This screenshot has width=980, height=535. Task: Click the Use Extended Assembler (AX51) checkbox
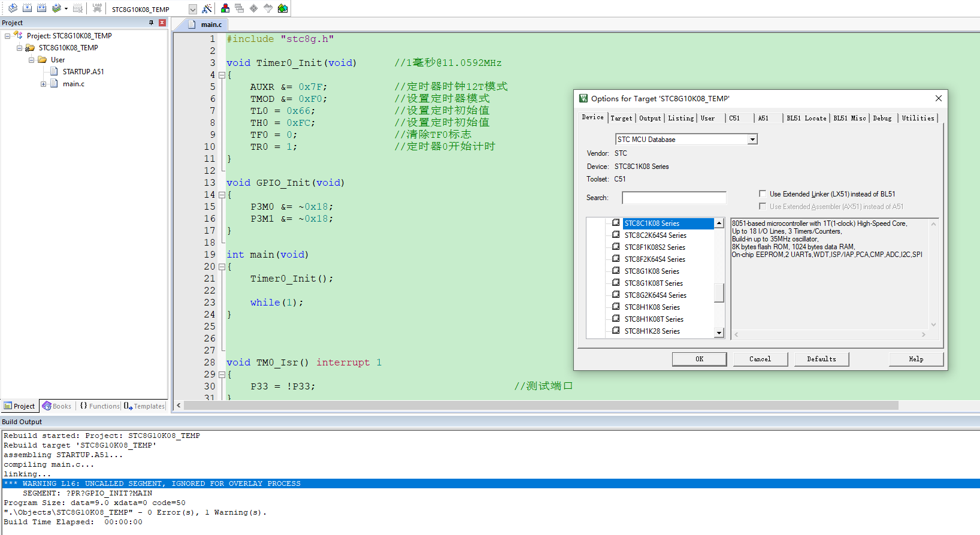coord(763,206)
